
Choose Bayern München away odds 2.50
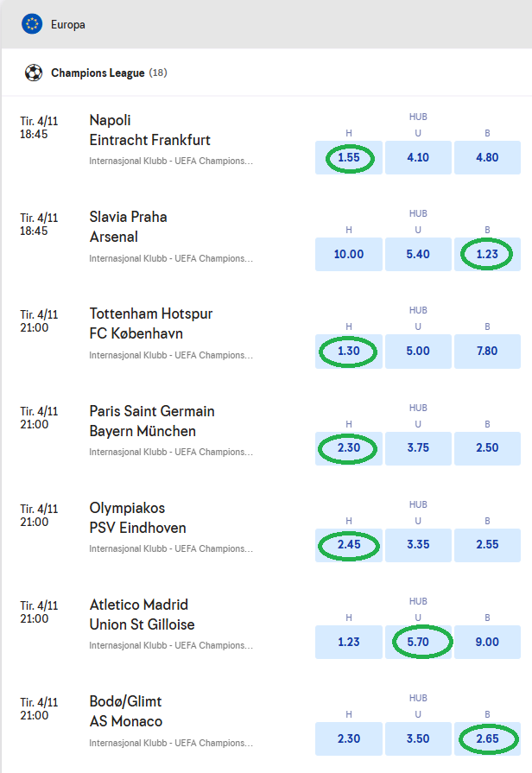[x=487, y=448]
